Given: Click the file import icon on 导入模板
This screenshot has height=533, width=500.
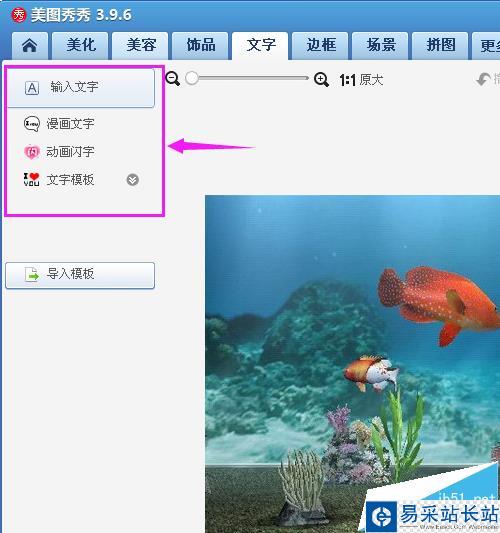Looking at the screenshot, I should click(32, 274).
